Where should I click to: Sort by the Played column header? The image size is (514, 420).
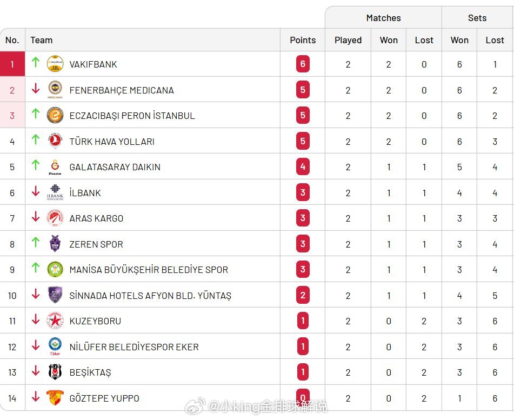pos(348,40)
